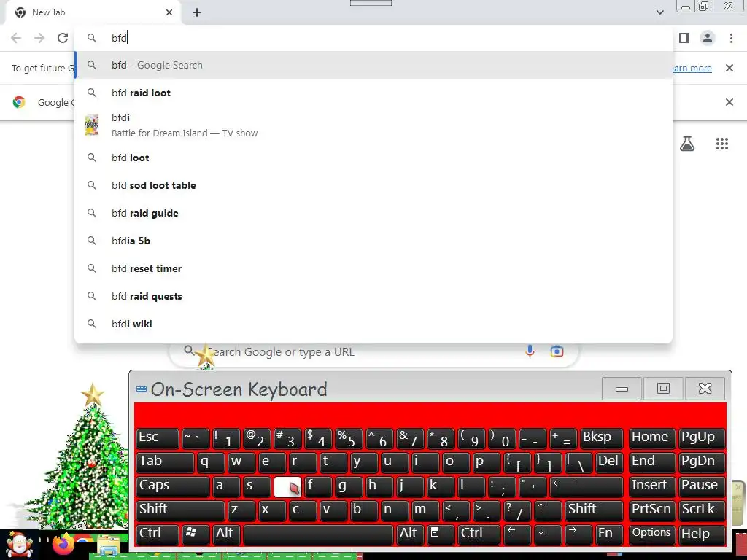
Task: Search by image with the Lens camera icon
Action: pos(557,351)
